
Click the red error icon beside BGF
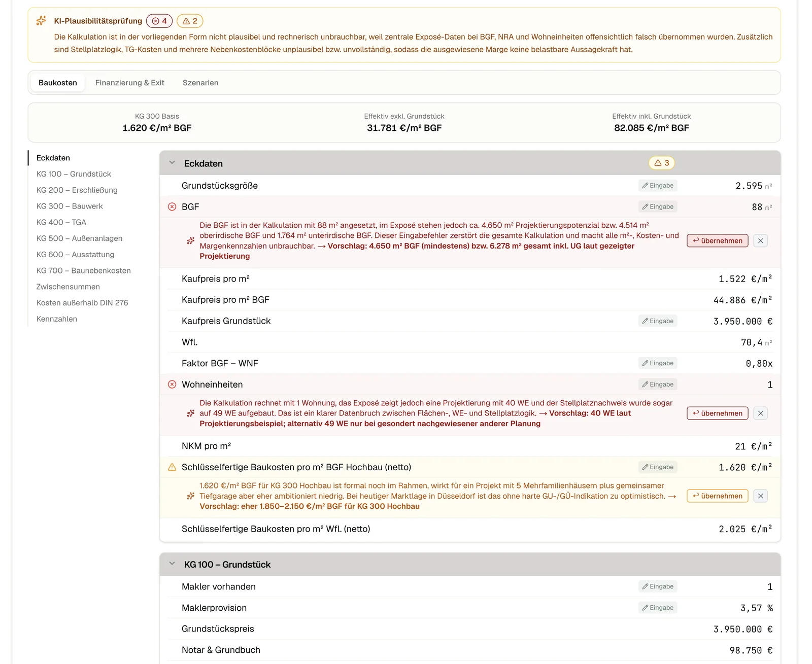[x=172, y=206]
